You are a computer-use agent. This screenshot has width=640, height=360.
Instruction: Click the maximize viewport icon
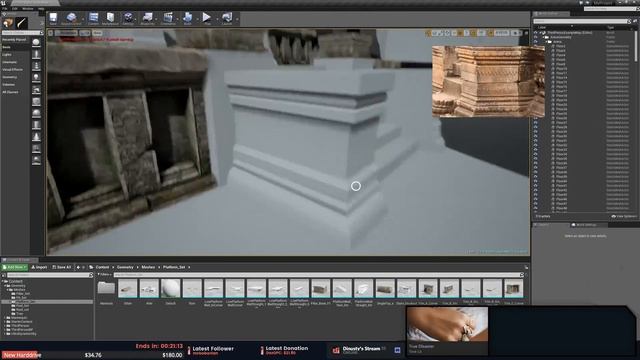(x=526, y=33)
